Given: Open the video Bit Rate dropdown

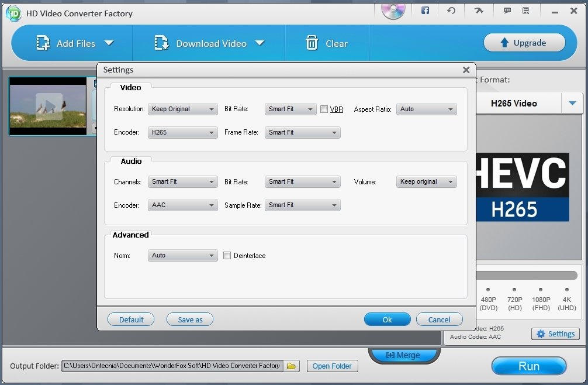Looking at the screenshot, I should click(290, 109).
